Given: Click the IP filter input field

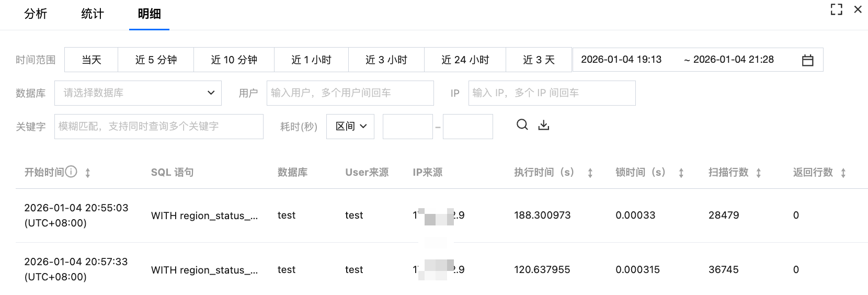Looking at the screenshot, I should click(x=552, y=93).
